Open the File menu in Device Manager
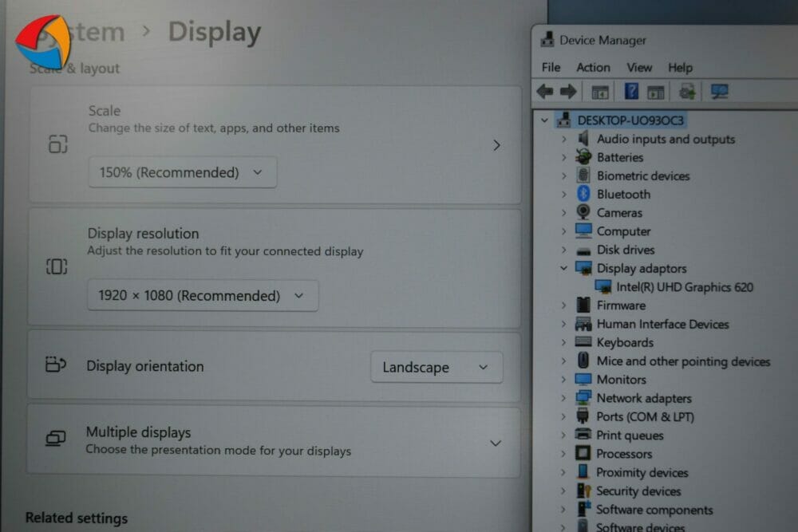The height and width of the screenshot is (532, 798). pos(551,67)
